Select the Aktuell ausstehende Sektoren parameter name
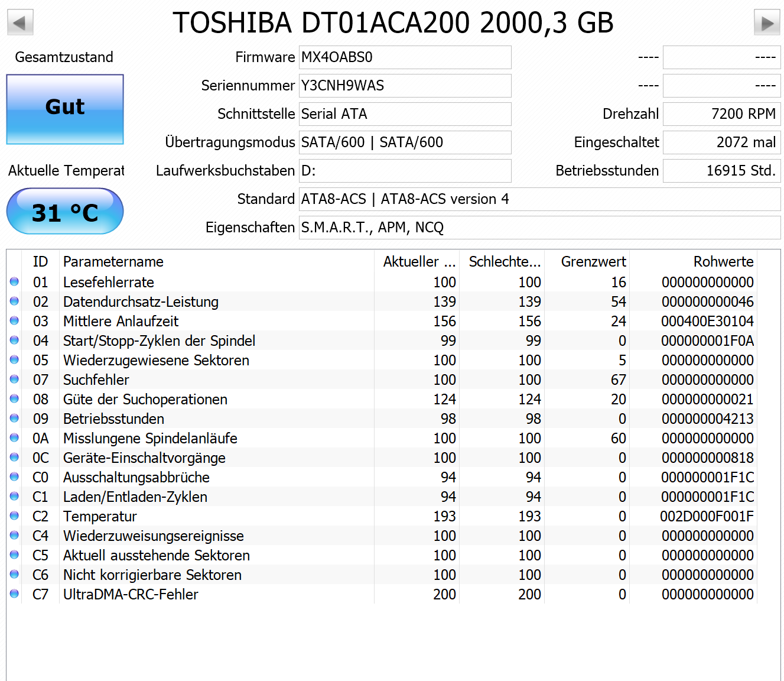Image resolution: width=784 pixels, height=681 pixels. 157,555
